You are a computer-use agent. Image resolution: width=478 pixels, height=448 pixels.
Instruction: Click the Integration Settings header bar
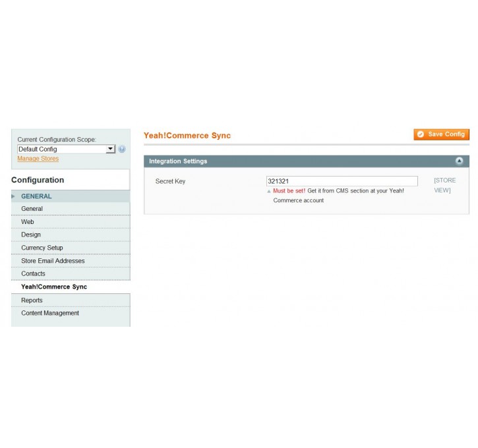[x=307, y=161]
